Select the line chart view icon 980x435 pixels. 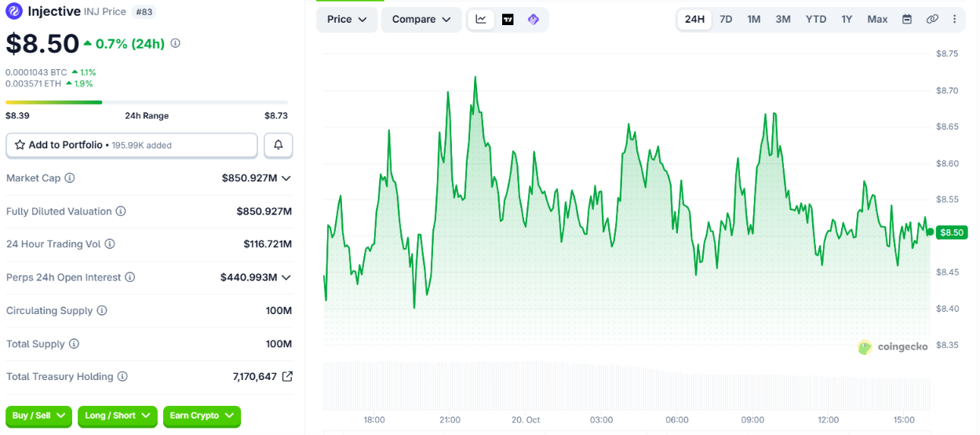[481, 20]
